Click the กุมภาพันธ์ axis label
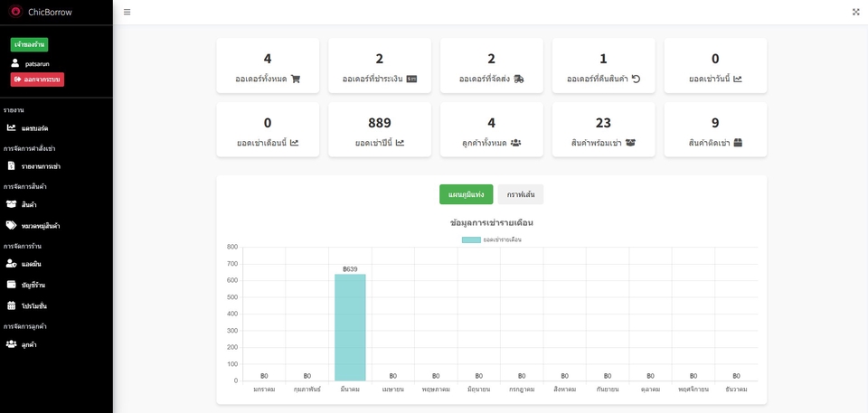This screenshot has height=413, width=868. tap(307, 390)
